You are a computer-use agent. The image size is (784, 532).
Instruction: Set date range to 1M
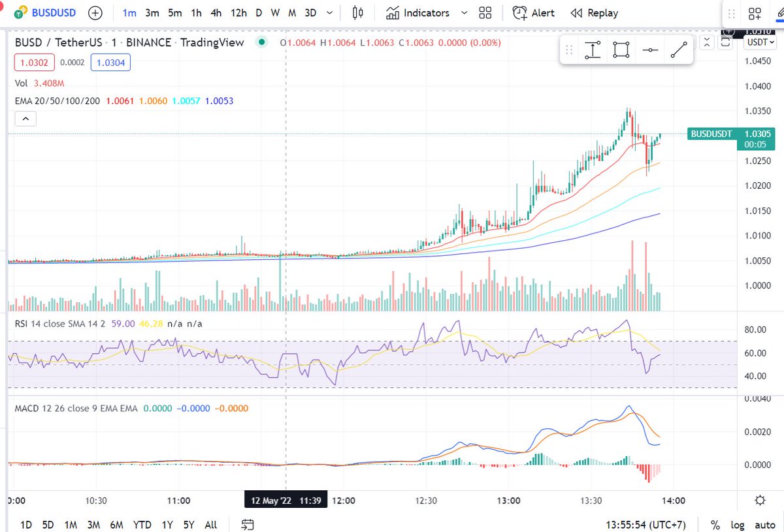pyautogui.click(x=71, y=524)
